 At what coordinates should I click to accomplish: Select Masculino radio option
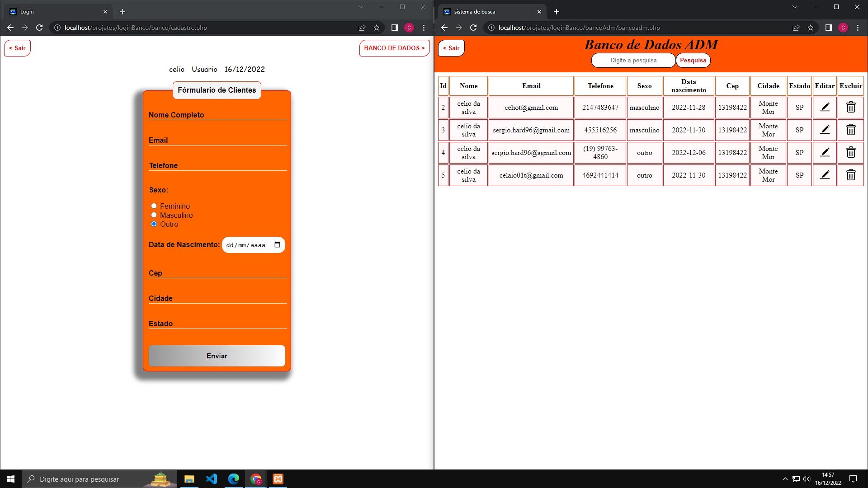point(154,215)
